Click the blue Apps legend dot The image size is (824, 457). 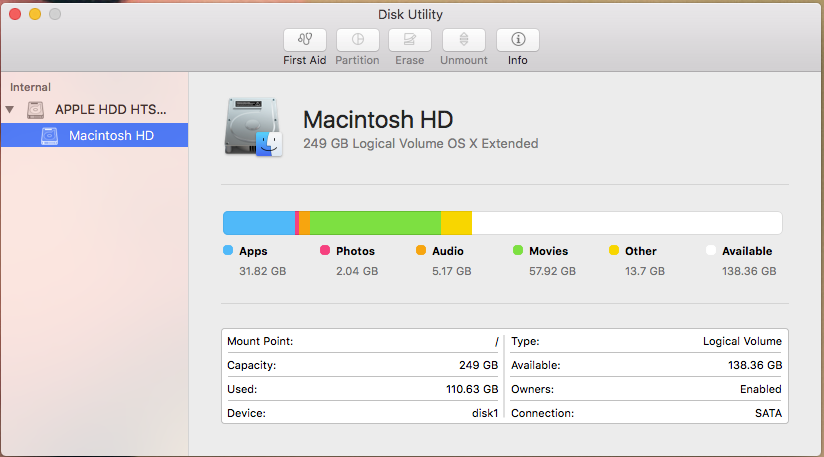(228, 250)
